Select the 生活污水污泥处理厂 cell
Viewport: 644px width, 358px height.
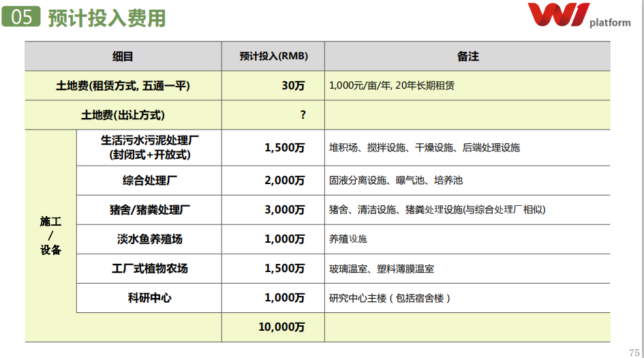tap(149, 147)
